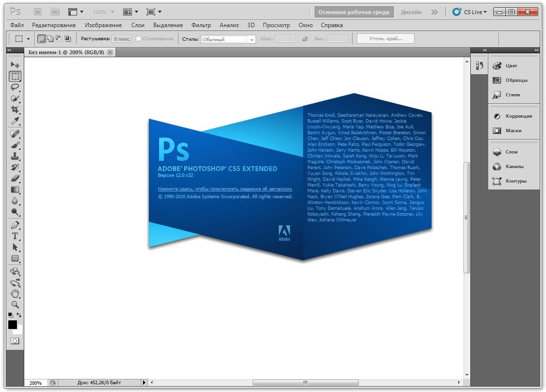Open the Фильтр menu
Screen dimensions: 546x392
tap(201, 25)
